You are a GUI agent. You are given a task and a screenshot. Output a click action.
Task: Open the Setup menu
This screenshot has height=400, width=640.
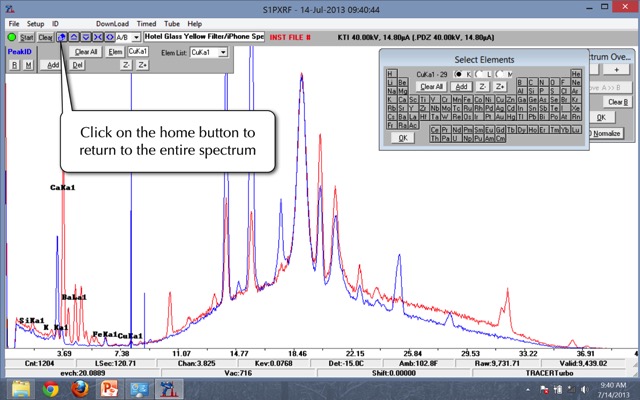[35, 22]
